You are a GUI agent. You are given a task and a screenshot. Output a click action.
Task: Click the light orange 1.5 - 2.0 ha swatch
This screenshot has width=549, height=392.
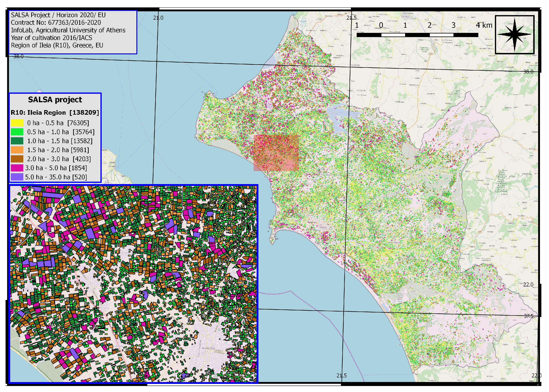(17, 150)
